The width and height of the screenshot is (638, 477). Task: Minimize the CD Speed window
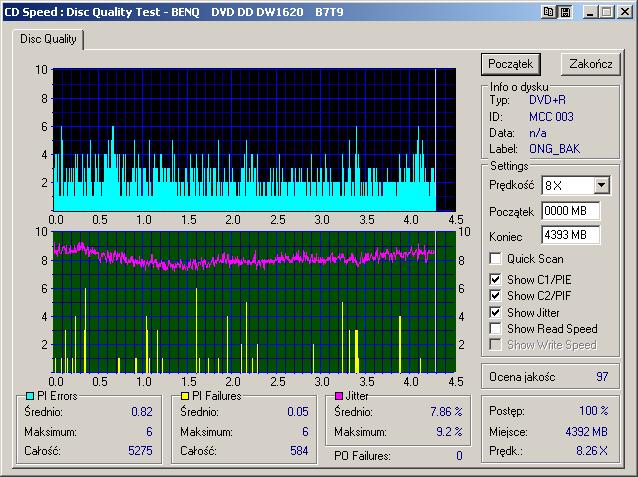[590, 12]
